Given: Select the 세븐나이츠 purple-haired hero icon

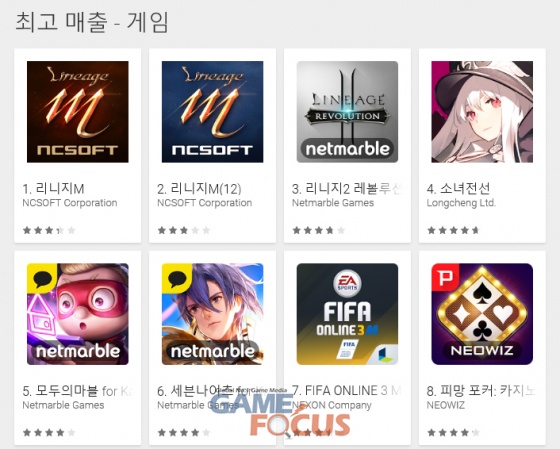Looking at the screenshot, I should pos(212,314).
